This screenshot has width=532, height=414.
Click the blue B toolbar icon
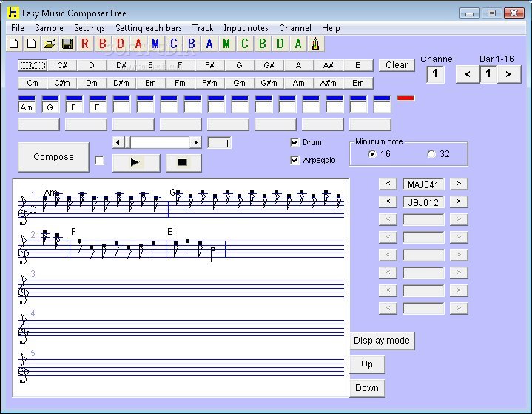192,44
